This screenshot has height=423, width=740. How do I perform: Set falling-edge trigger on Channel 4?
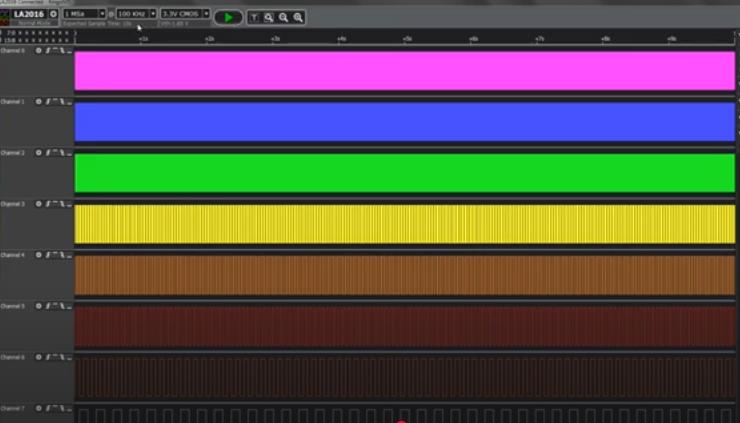pos(62,255)
